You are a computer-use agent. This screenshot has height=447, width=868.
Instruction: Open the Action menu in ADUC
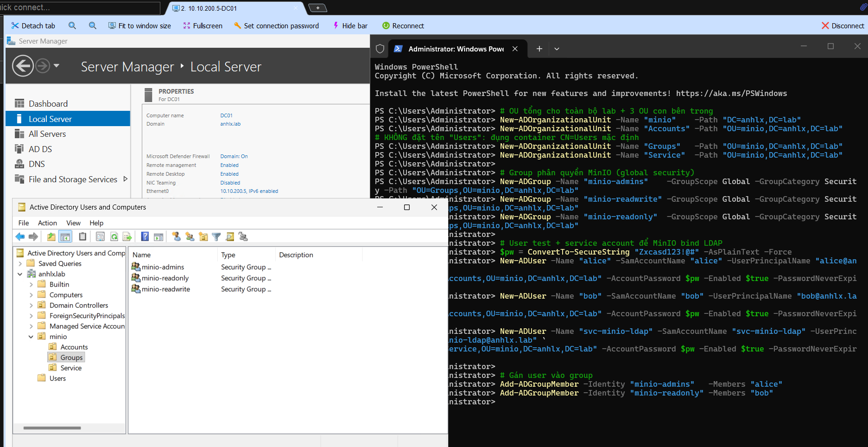coord(47,223)
